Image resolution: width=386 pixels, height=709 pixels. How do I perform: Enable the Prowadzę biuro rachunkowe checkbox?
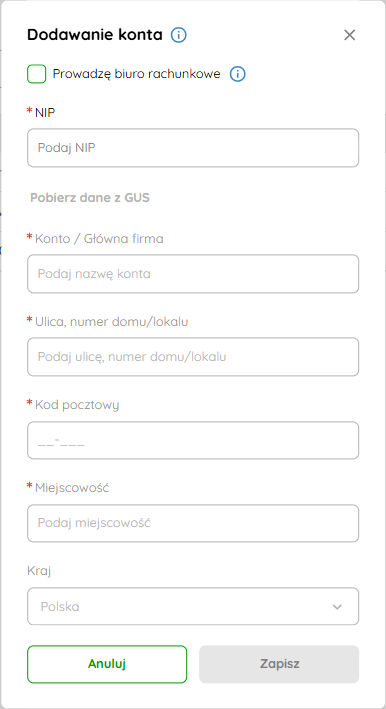(x=37, y=74)
